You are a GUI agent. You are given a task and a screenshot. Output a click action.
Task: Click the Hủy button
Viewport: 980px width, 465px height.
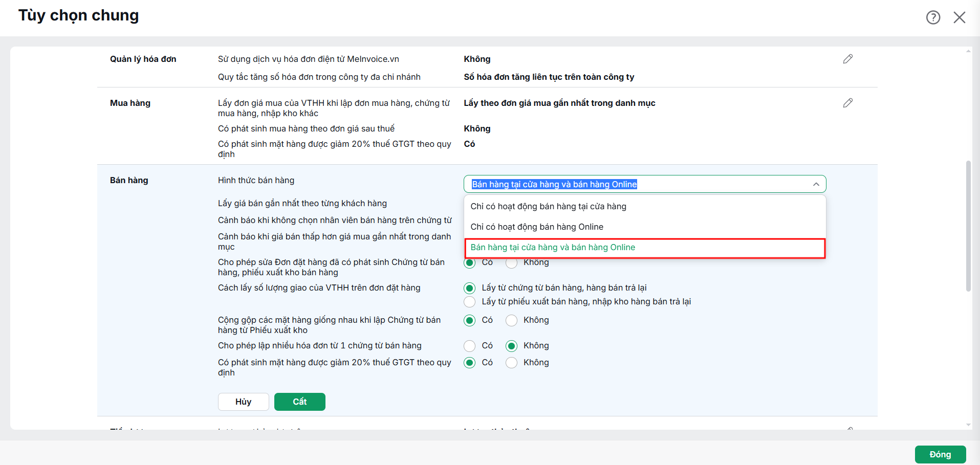(x=244, y=402)
